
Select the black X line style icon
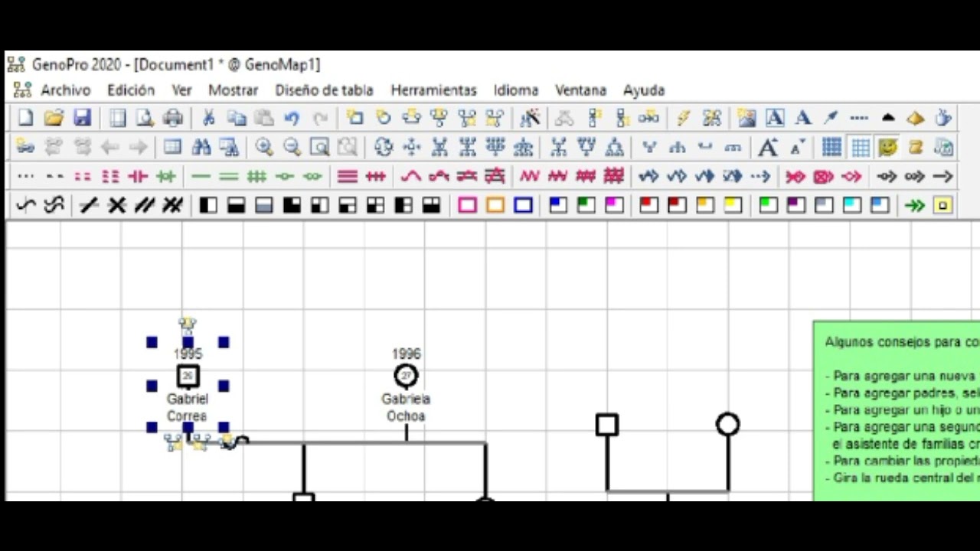[116, 205]
